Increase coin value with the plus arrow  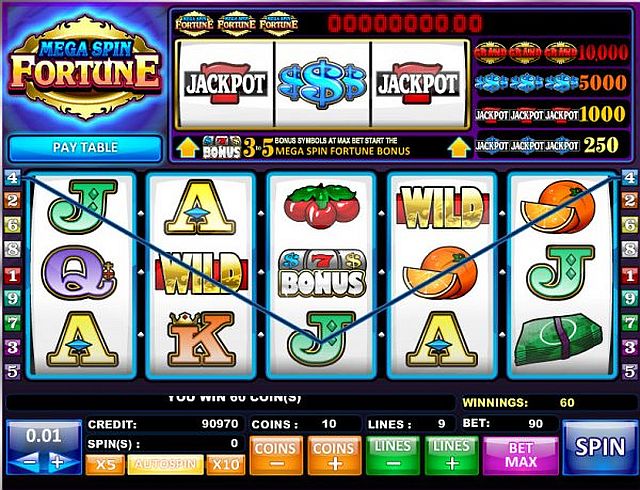[x=60, y=462]
